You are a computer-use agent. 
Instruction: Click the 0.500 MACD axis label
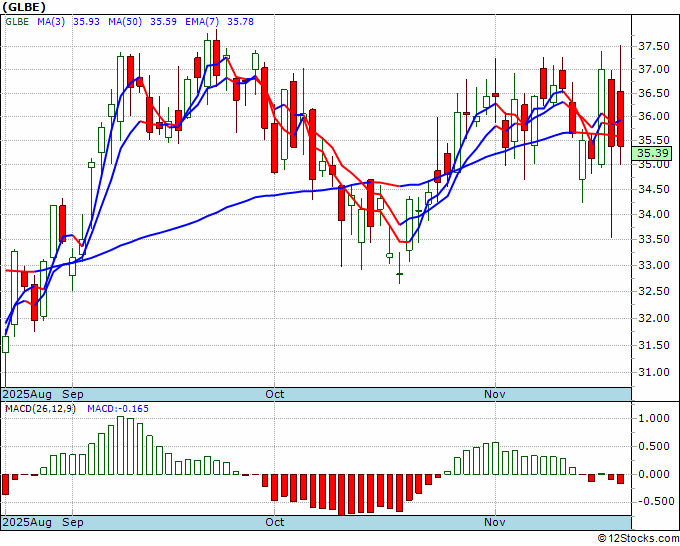tap(654, 446)
